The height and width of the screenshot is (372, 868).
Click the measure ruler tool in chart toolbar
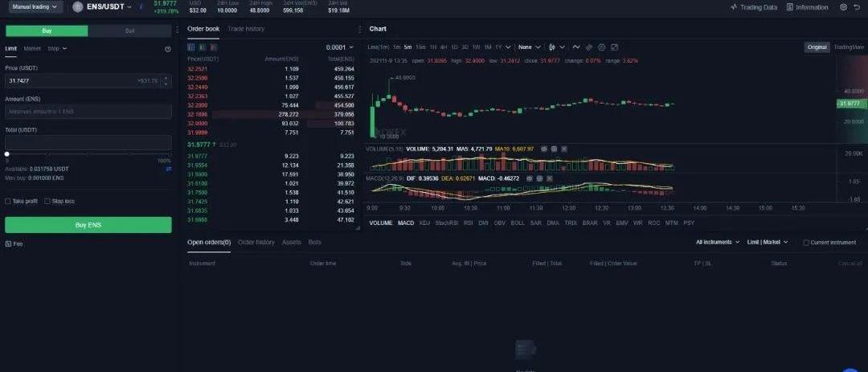point(589,47)
